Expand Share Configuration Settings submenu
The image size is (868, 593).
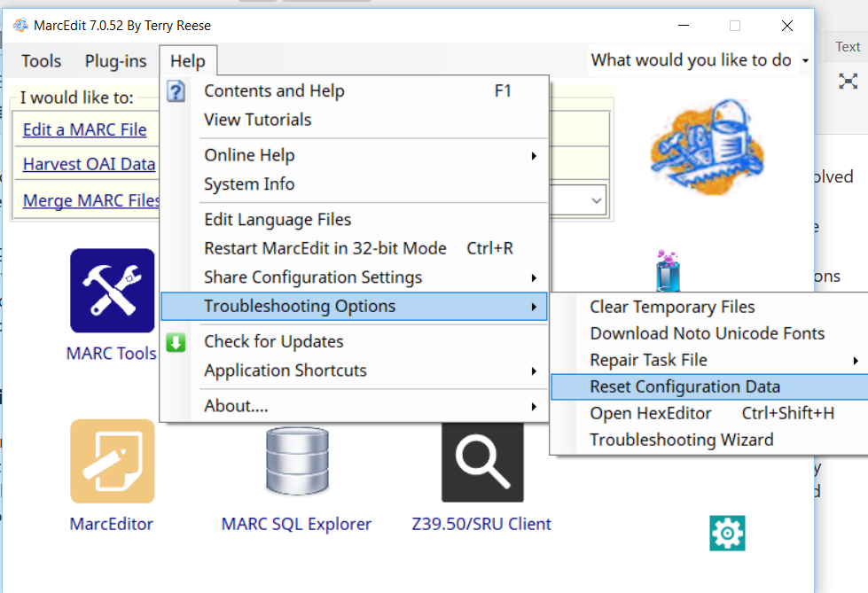click(x=355, y=277)
